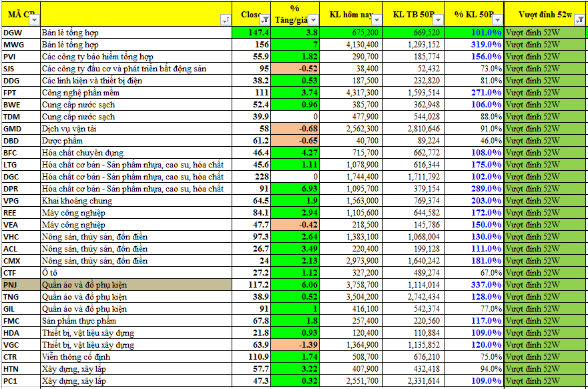Image resolution: width=588 pixels, height=389 pixels.
Task: Open the % Tăng/giảm filter dropdown
Action: click(314, 20)
